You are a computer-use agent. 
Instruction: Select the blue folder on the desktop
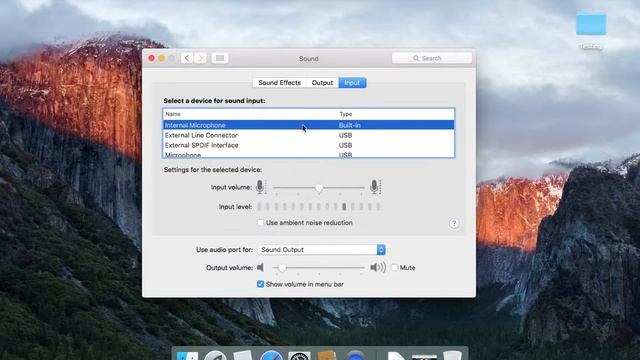point(591,24)
